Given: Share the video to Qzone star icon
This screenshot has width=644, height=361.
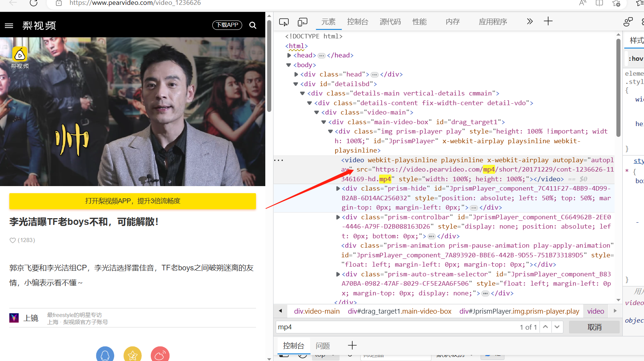Looking at the screenshot, I should (x=132, y=354).
